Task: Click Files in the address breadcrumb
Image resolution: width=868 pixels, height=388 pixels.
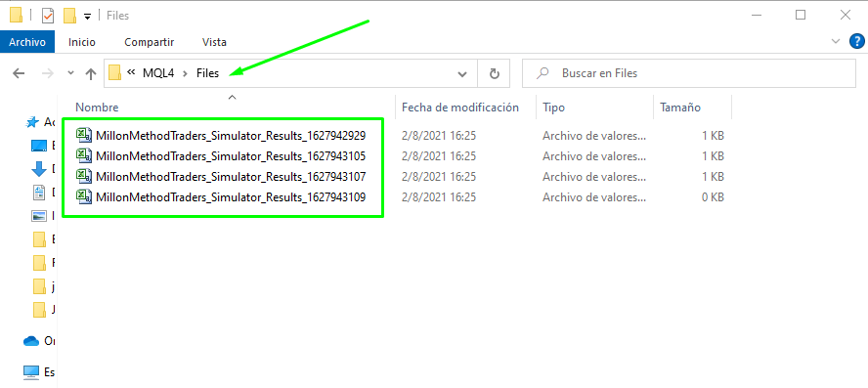Action: coord(207,73)
